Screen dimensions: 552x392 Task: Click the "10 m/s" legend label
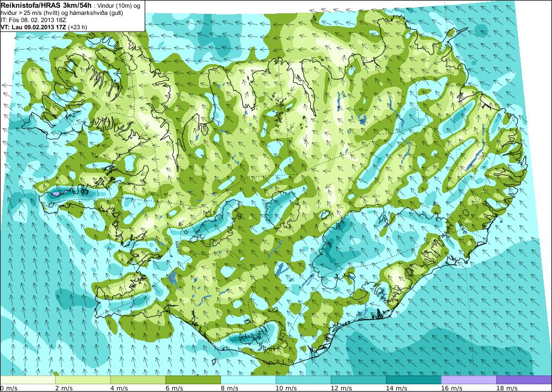coord(286,388)
